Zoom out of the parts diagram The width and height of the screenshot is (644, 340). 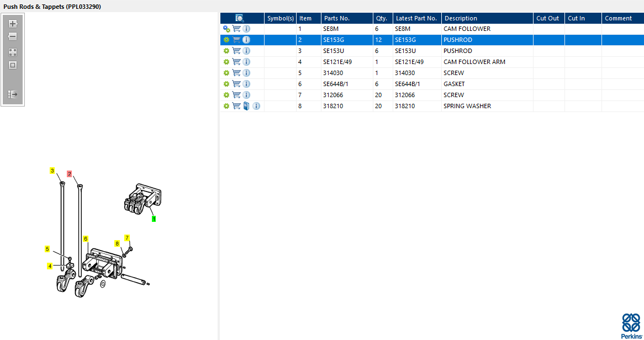click(13, 36)
